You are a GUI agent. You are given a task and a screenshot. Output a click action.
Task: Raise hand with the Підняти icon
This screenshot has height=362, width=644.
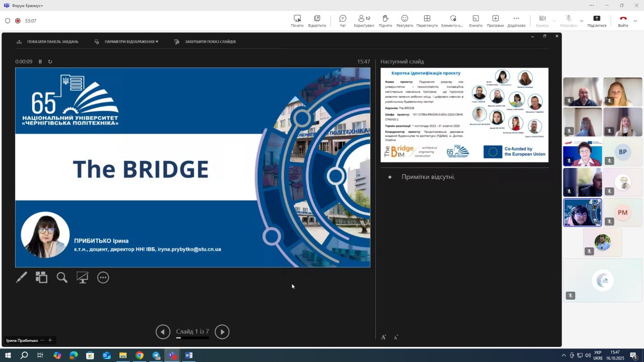point(385,21)
